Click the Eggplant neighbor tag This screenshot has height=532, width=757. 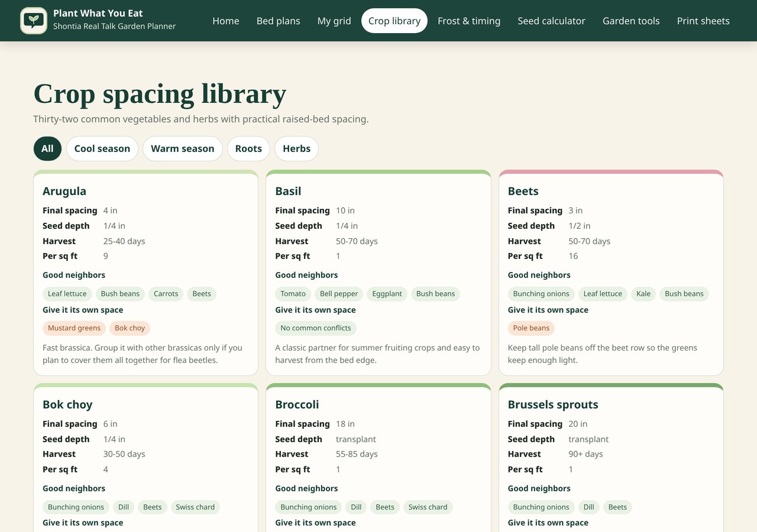(387, 294)
